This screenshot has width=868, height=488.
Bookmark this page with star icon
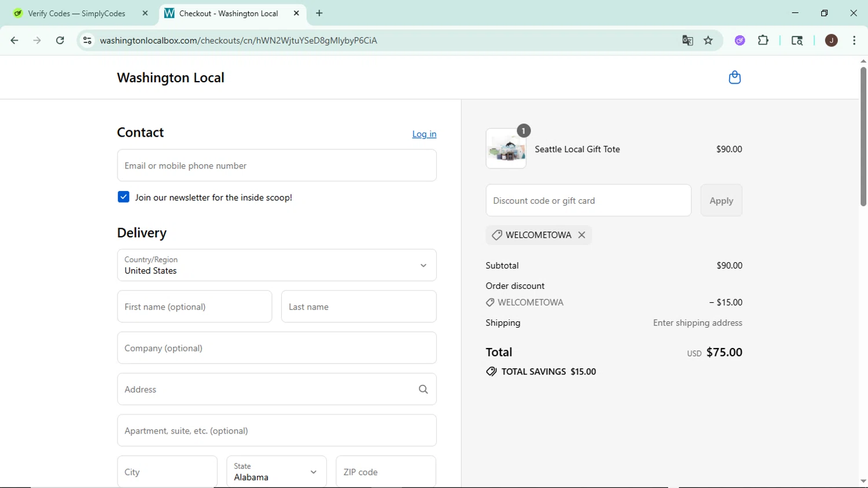point(708,41)
